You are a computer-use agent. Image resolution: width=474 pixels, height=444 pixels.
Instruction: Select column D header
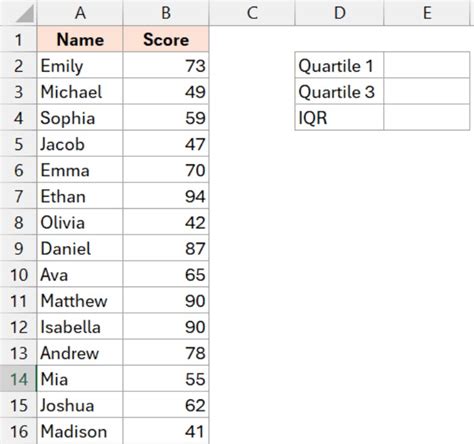(339, 13)
